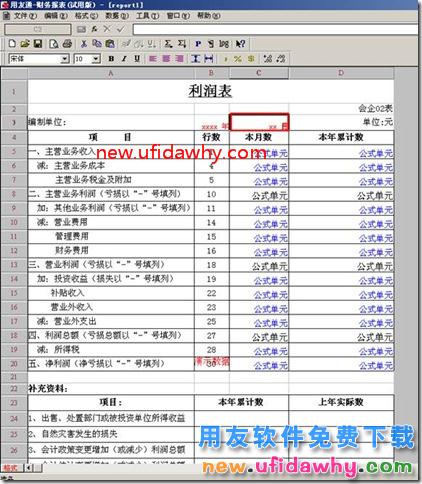Image resolution: width=422 pixels, height=484 pixels.
Task: Select column C header
Action: [x=259, y=73]
